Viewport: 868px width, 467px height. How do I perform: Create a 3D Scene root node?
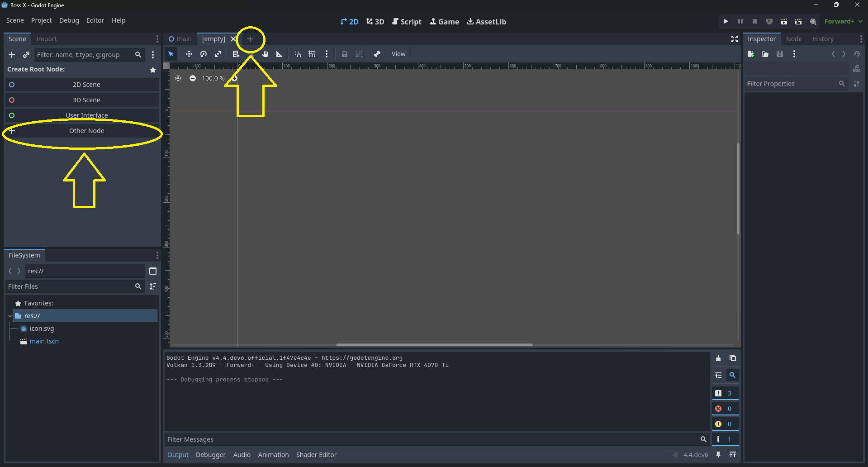(x=82, y=100)
